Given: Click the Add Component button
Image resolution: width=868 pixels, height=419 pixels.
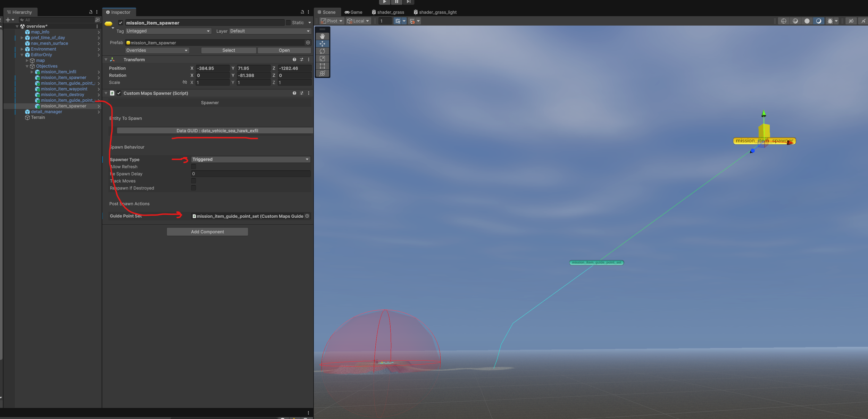Looking at the screenshot, I should (x=207, y=232).
